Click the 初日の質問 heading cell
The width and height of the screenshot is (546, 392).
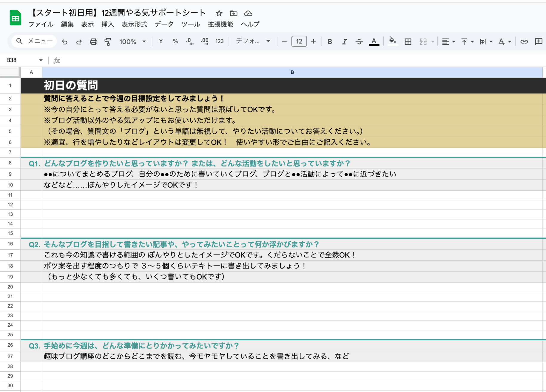coord(292,86)
